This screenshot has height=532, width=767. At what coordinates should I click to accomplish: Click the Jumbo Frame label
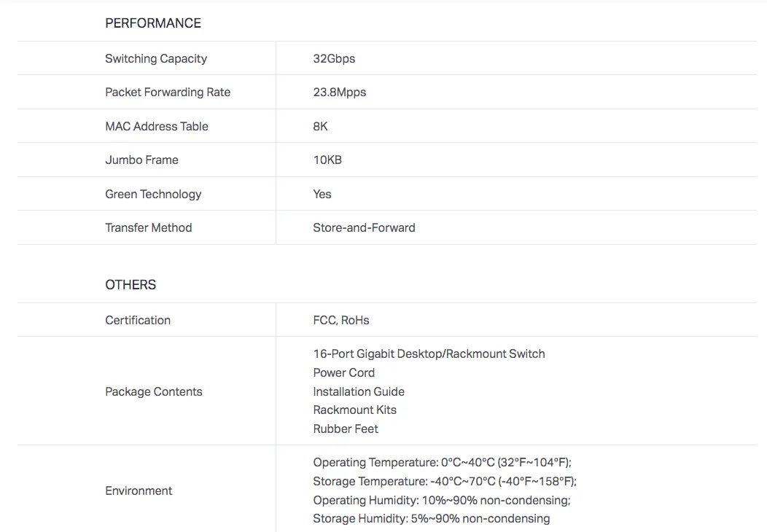(x=141, y=160)
